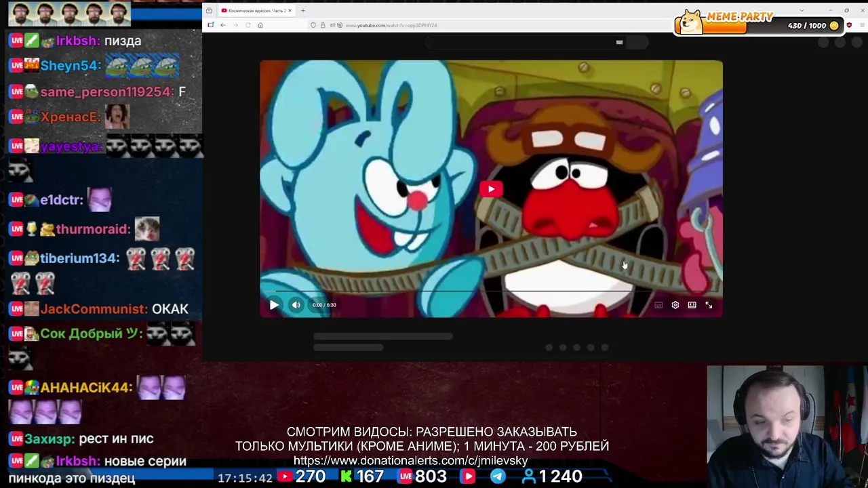Viewport: 868px width, 488px height.
Task: Seek on the video progress bar
Action: click(x=491, y=292)
